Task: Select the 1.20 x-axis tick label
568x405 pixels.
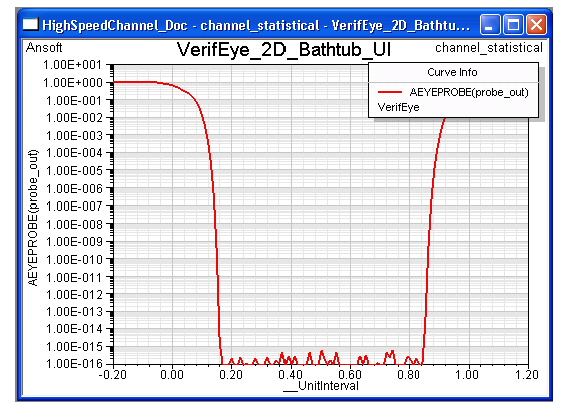Action: (527, 374)
